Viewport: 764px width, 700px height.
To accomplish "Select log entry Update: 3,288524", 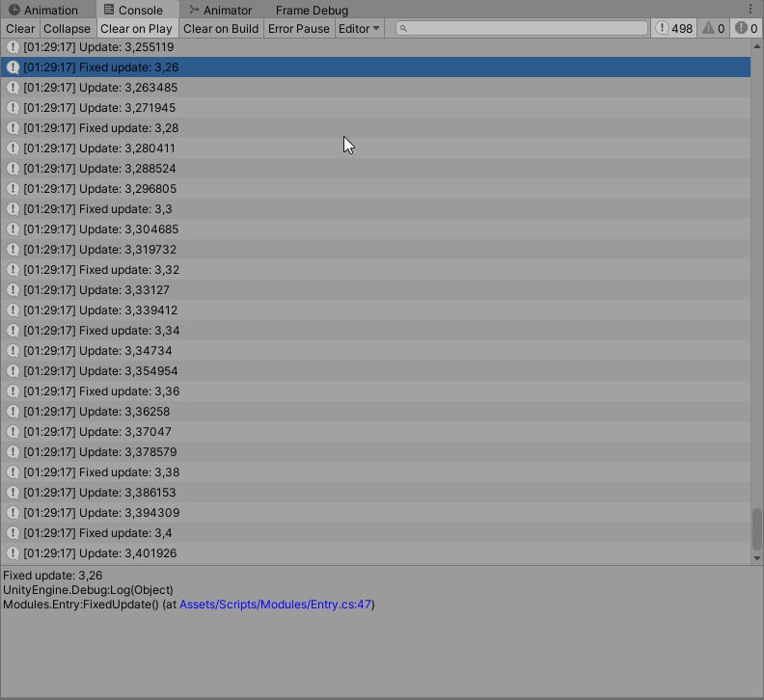I will coord(375,169).
